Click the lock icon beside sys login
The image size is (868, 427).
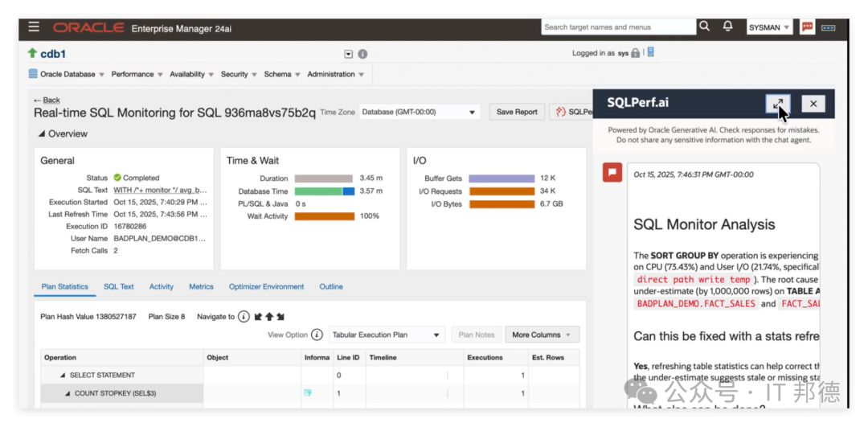(x=636, y=53)
